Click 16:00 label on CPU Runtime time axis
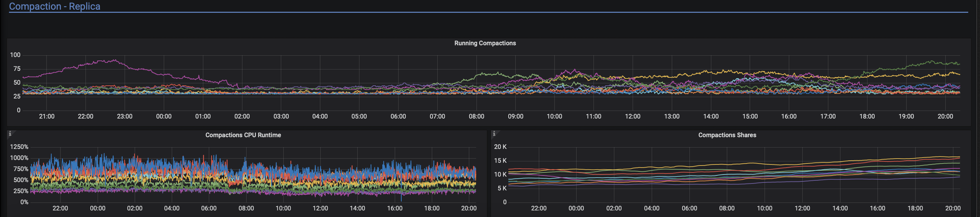 [394, 208]
